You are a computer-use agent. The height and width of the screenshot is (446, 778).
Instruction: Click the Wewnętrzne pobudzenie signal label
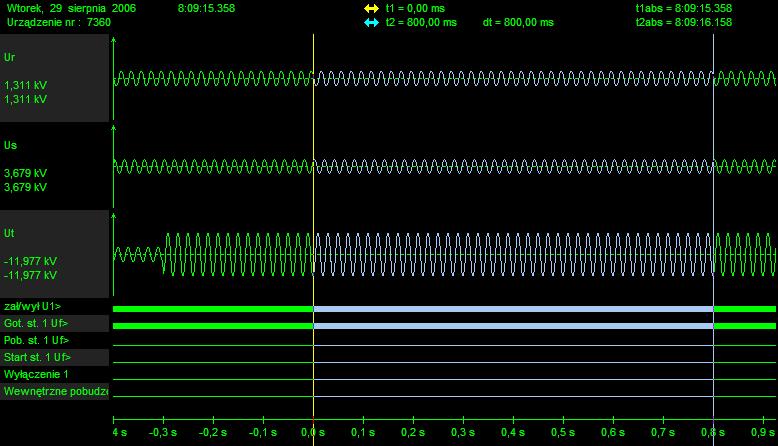click(56, 391)
